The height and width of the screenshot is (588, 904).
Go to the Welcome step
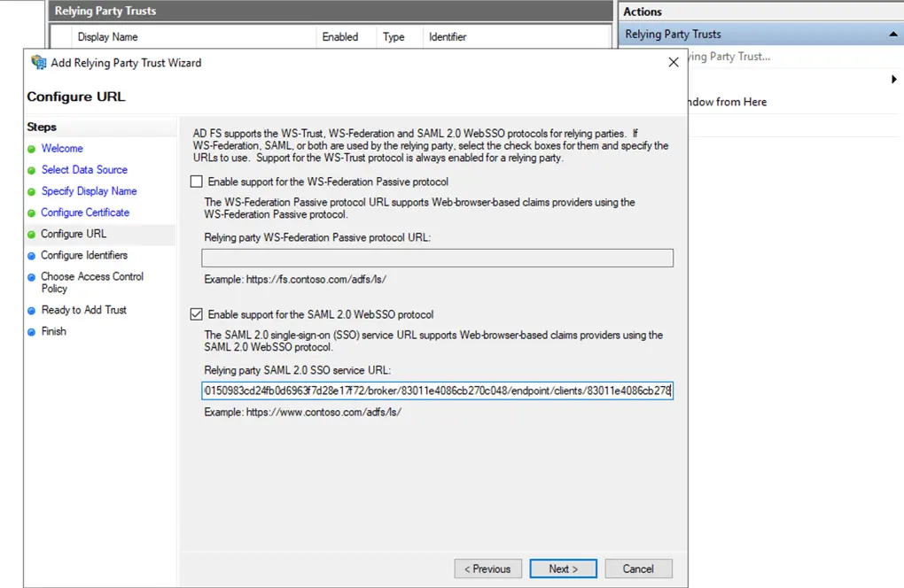62,149
